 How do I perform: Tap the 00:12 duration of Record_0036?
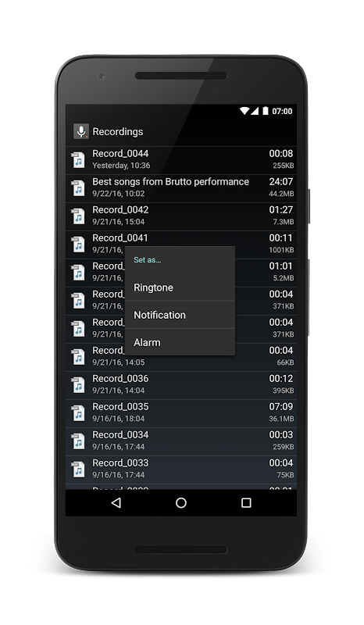tap(281, 378)
